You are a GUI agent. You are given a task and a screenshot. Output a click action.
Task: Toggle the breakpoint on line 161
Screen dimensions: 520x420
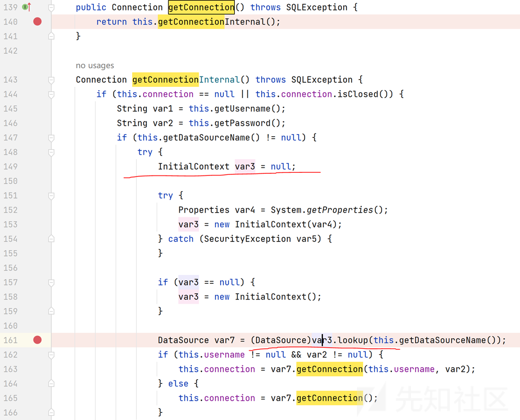[x=37, y=340]
